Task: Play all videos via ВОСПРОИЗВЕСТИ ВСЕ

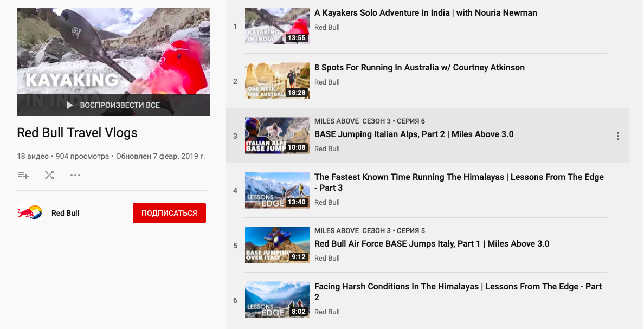Action: pos(113,105)
